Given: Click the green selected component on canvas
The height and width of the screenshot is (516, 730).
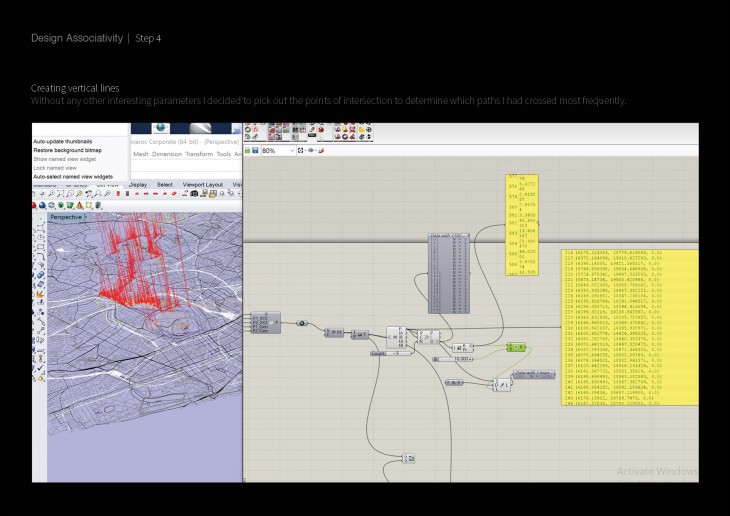Looking at the screenshot, I should (514, 346).
